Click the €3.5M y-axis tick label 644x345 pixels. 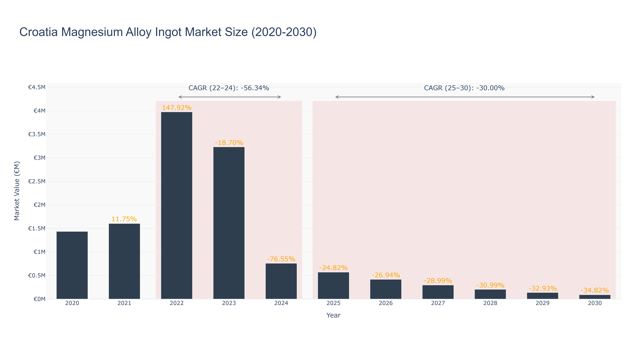37,134
